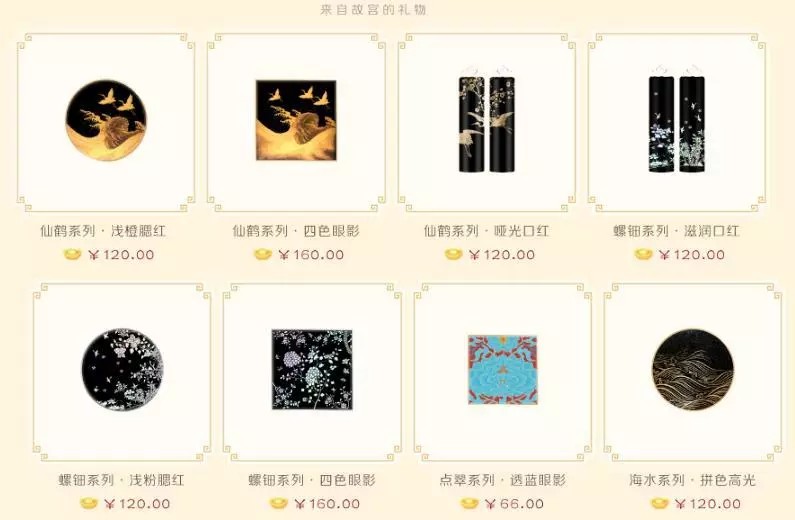
Task: Open the 海水系列 · 拼色高光 title link
Action: click(693, 480)
